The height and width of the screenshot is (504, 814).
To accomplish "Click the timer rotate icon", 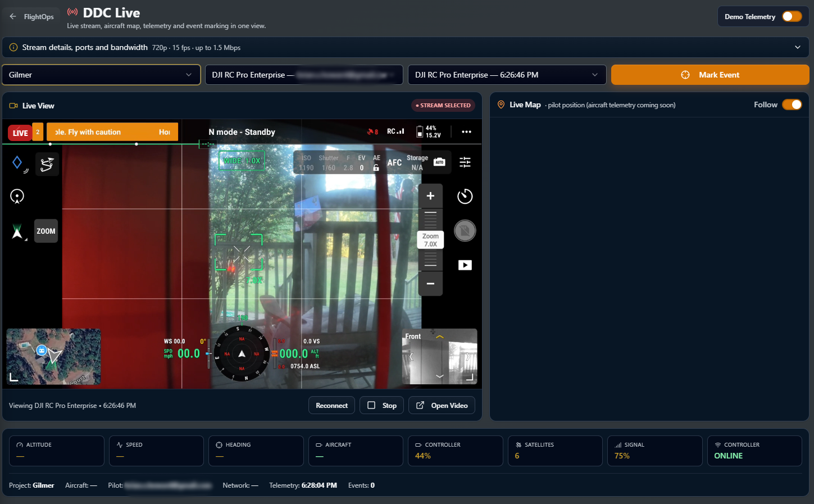I will pos(465,196).
